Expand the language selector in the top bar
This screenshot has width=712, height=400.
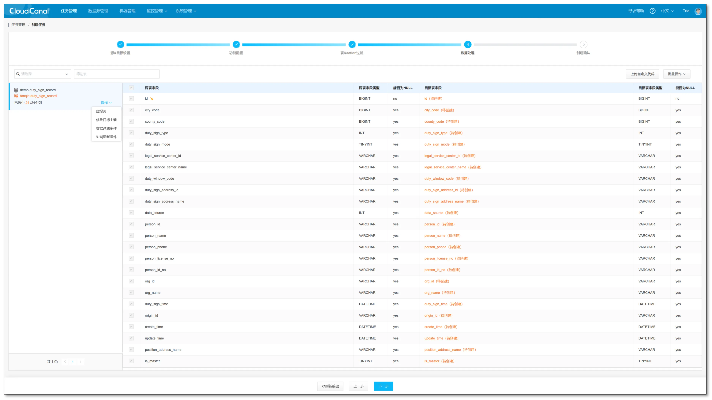tap(668, 11)
